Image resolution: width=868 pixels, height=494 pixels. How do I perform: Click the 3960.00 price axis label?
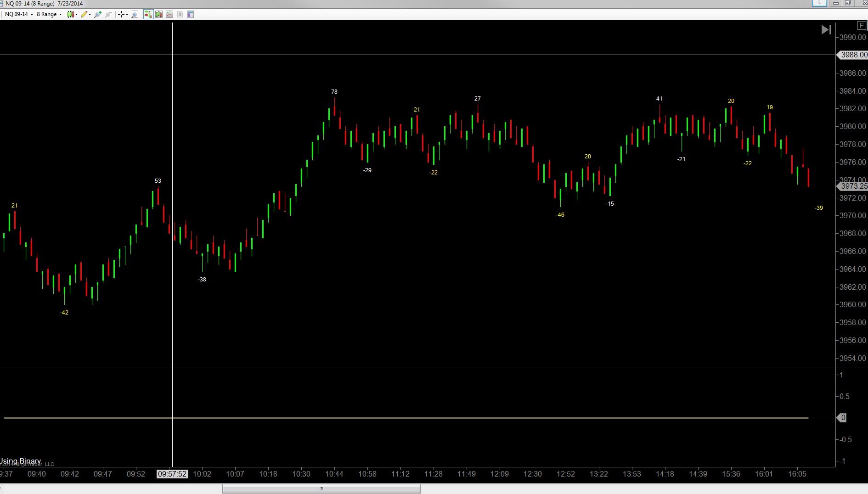tap(853, 304)
